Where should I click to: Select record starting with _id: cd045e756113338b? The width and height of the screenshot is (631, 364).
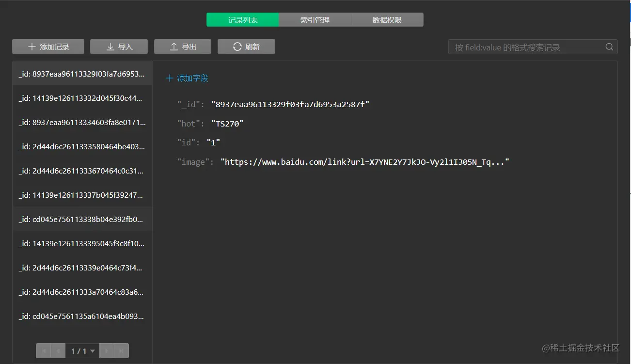click(x=82, y=219)
